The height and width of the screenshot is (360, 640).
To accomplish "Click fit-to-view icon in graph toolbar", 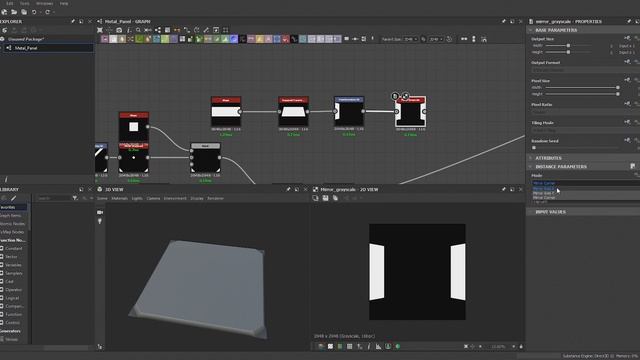I will (100, 30).
